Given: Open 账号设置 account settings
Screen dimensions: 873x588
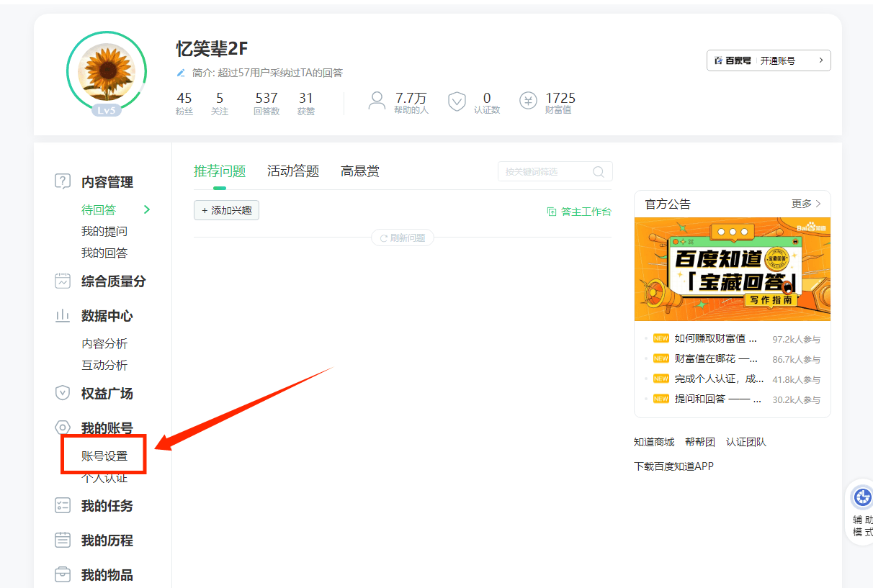Looking at the screenshot, I should pos(104,456).
